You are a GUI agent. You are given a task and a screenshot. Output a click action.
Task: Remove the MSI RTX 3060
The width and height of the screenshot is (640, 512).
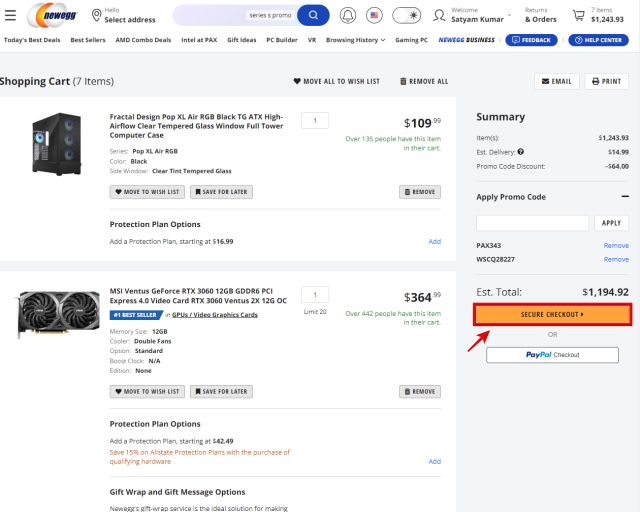(420, 392)
